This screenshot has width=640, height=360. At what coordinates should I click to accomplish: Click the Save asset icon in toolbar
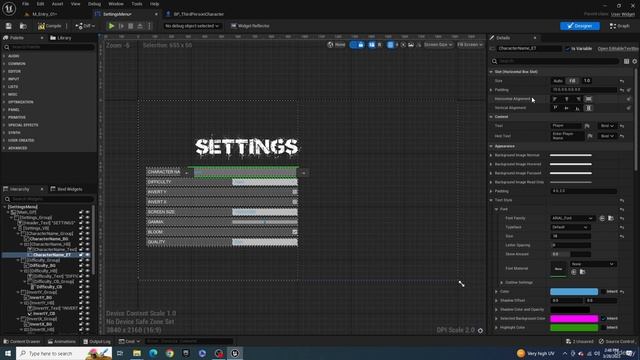click(9, 26)
